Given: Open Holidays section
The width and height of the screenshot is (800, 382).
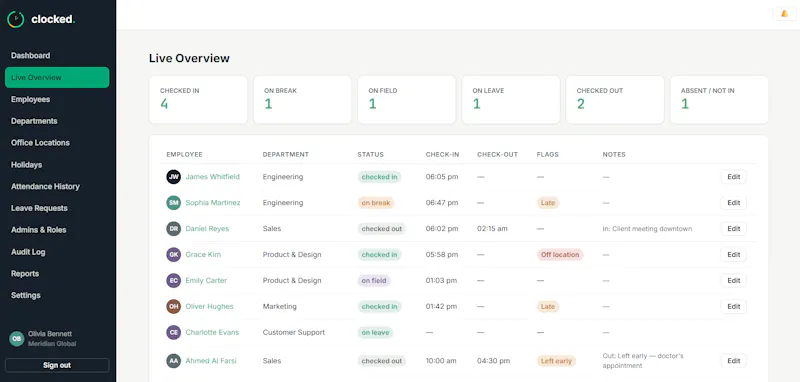Looking at the screenshot, I should [x=57, y=165].
